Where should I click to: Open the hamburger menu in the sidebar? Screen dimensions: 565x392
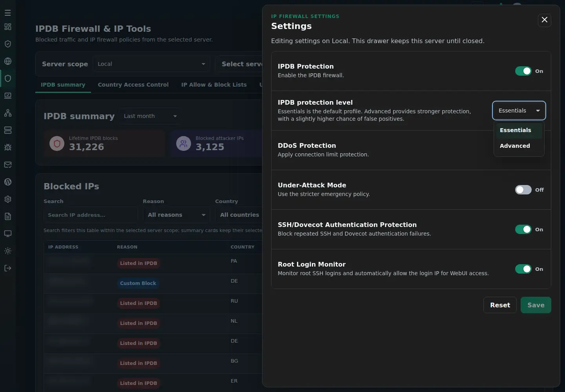point(8,13)
